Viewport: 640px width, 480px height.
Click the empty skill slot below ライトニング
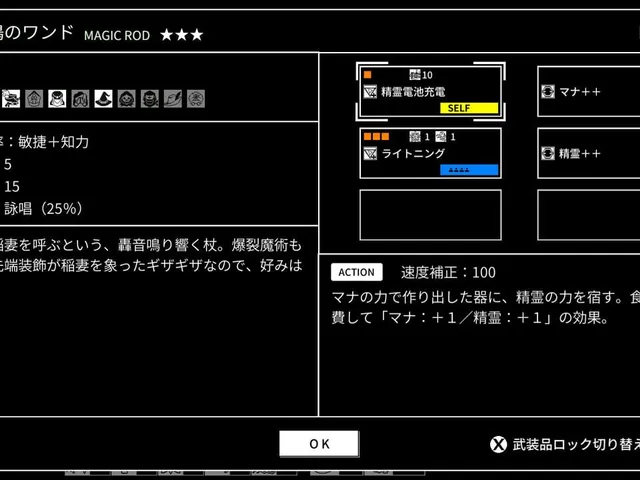[430, 215]
